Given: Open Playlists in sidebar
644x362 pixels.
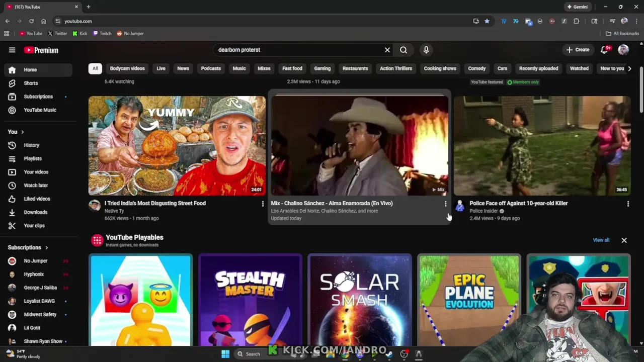Looking at the screenshot, I should coord(38,158).
